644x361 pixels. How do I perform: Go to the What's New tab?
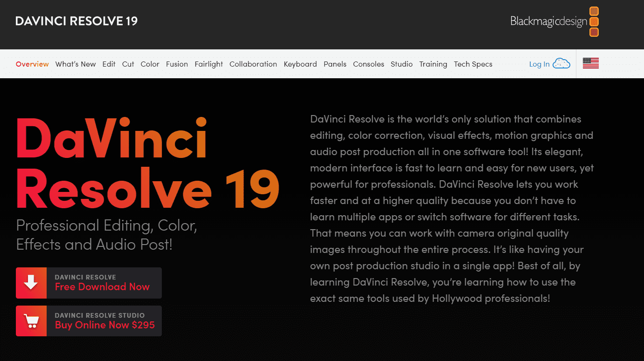76,64
